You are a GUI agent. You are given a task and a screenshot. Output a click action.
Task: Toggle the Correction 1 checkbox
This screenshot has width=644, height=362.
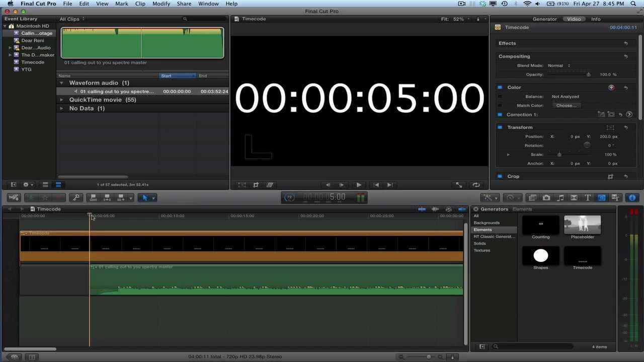tap(500, 115)
